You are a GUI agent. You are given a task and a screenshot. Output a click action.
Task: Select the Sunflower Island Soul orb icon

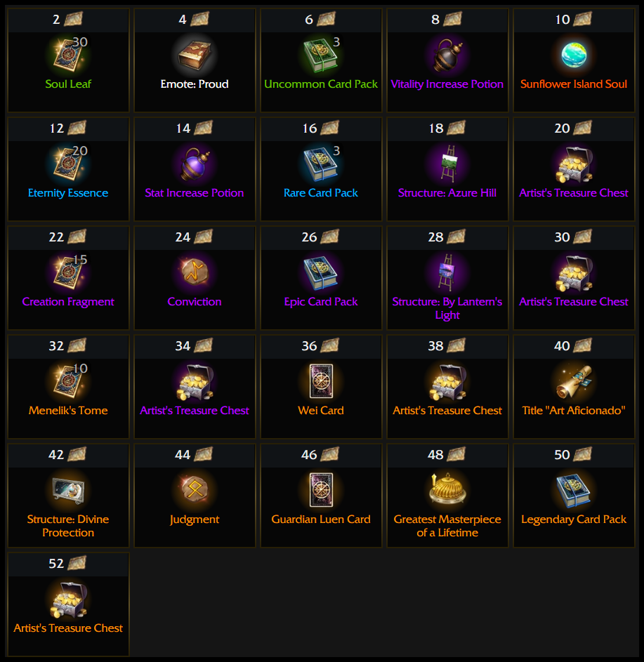tap(574, 55)
